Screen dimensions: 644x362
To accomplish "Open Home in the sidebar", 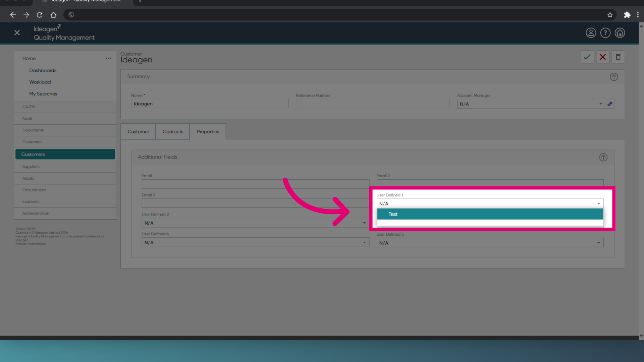I will tap(29, 58).
